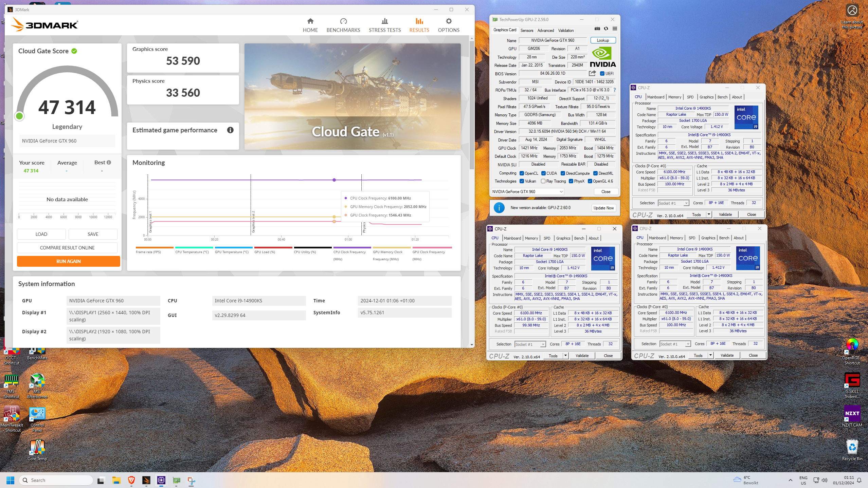
Task: Open the Snipping Tool from the taskbar
Action: 191,480
